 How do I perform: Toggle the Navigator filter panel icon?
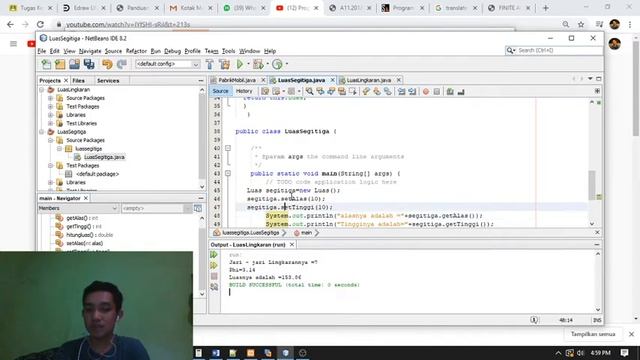(198, 208)
